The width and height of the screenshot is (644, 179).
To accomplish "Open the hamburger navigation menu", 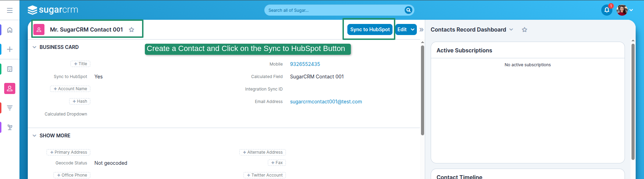I will point(10,10).
